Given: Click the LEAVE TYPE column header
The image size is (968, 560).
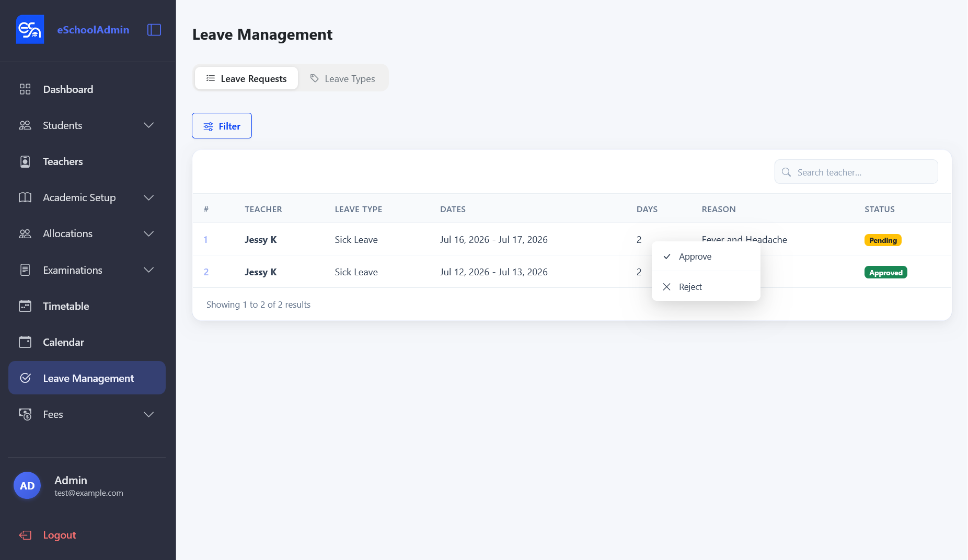Looking at the screenshot, I should (x=359, y=209).
